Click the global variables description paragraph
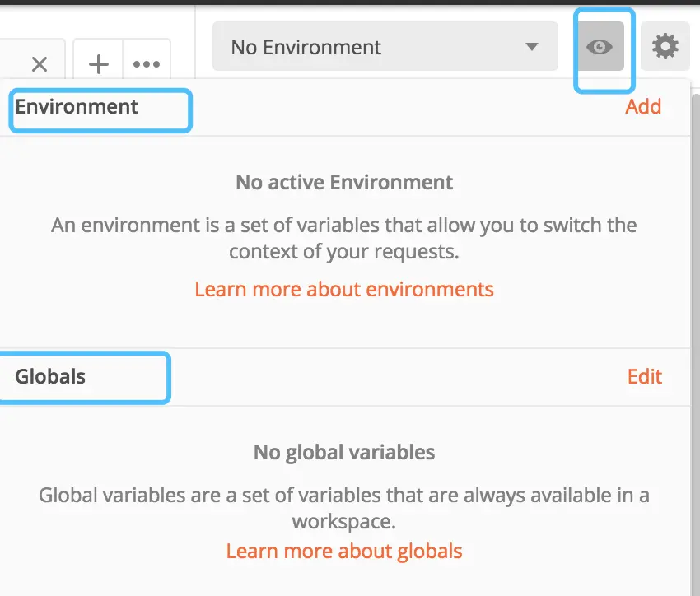The image size is (700, 596). (344, 508)
